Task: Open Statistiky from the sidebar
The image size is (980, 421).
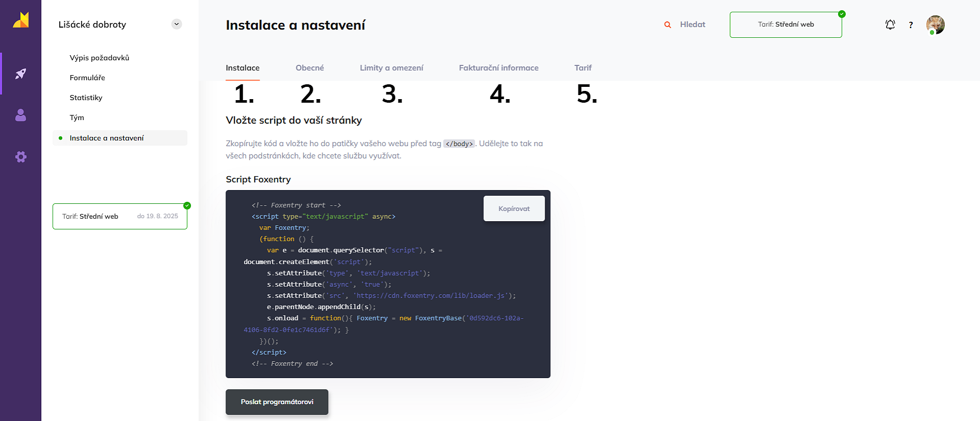Action: coord(86,98)
